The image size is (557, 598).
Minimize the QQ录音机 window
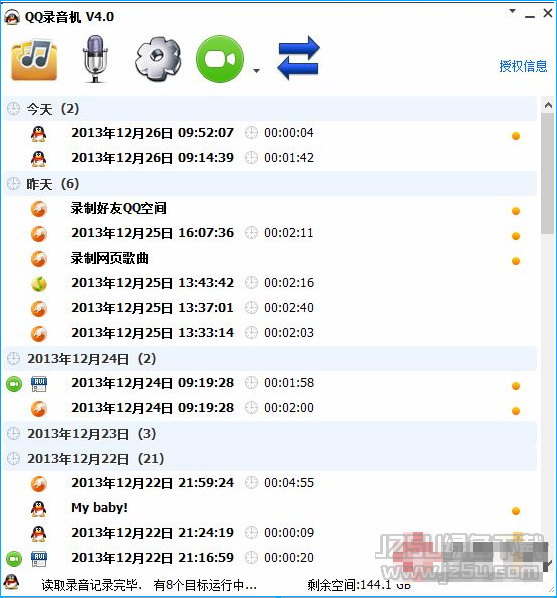pyautogui.click(x=530, y=16)
